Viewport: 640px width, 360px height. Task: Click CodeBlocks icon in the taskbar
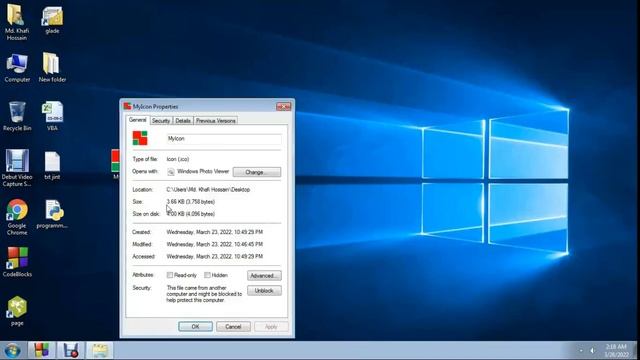[41, 351]
